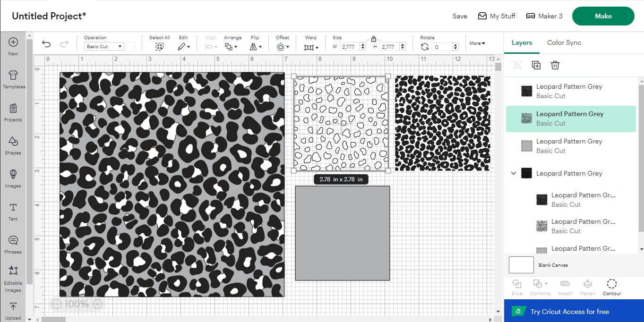Viewport: 644px width, 322px height.
Task: Open the More dropdown in the toolbar
Action: click(x=477, y=43)
